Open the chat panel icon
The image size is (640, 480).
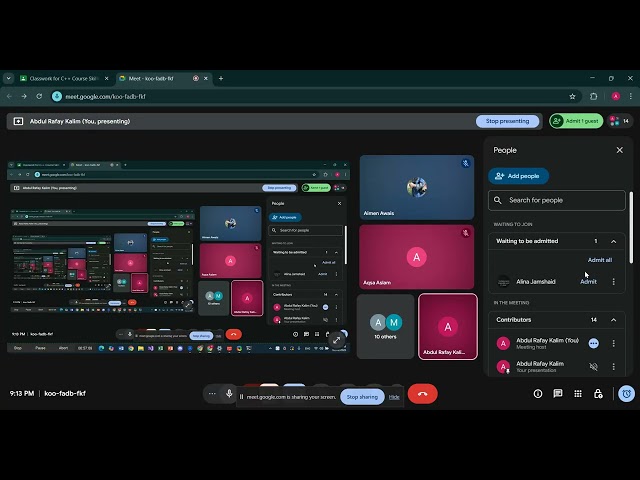tap(558, 394)
